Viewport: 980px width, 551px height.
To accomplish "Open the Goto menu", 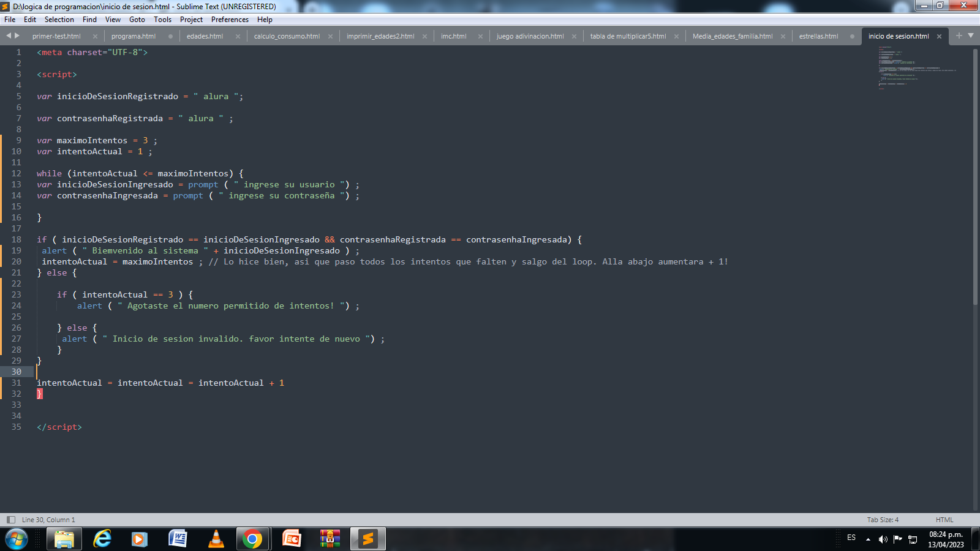I will point(137,20).
